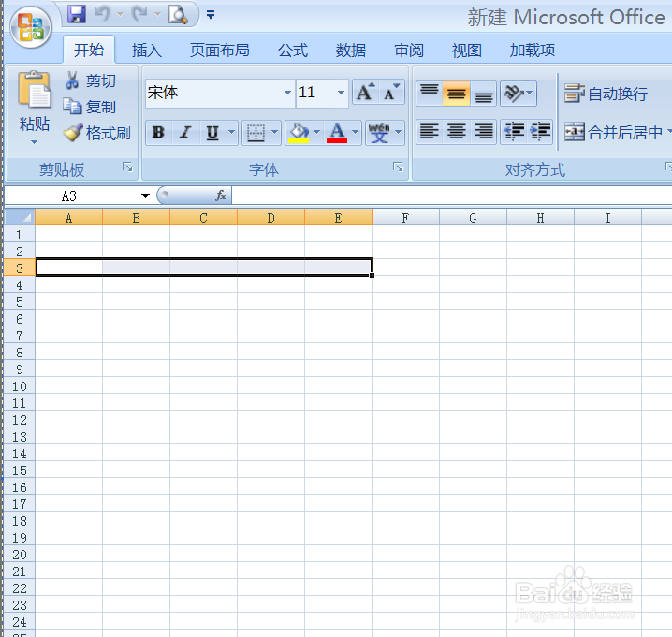Align text to the bottom of cell
The height and width of the screenshot is (637, 672).
484,93
